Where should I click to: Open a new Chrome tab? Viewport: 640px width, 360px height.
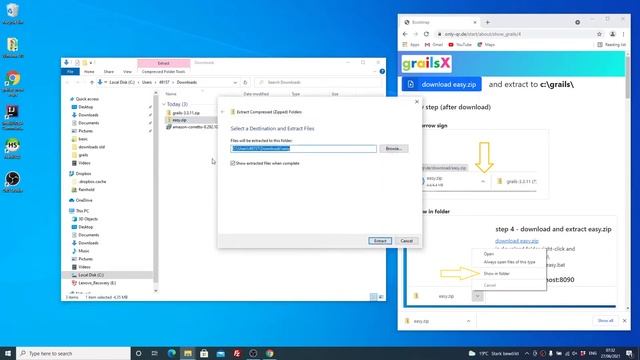[x=487, y=22]
